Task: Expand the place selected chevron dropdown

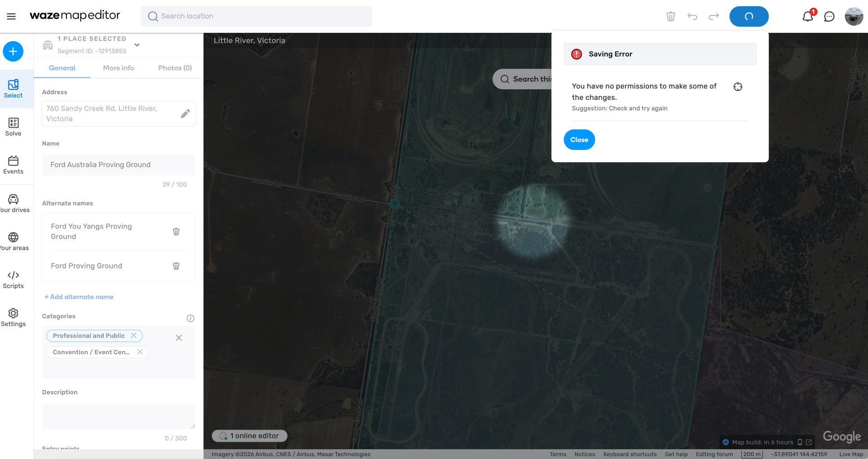Action: [137, 45]
